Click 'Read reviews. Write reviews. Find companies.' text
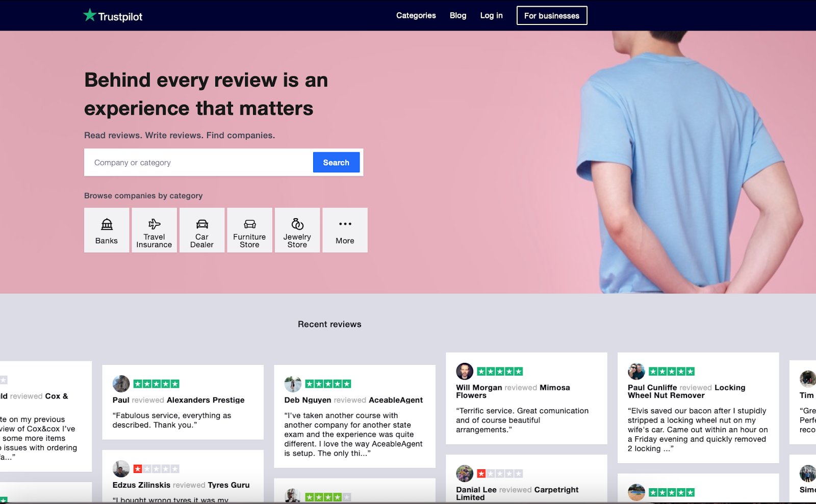816x504 pixels. [x=180, y=135]
